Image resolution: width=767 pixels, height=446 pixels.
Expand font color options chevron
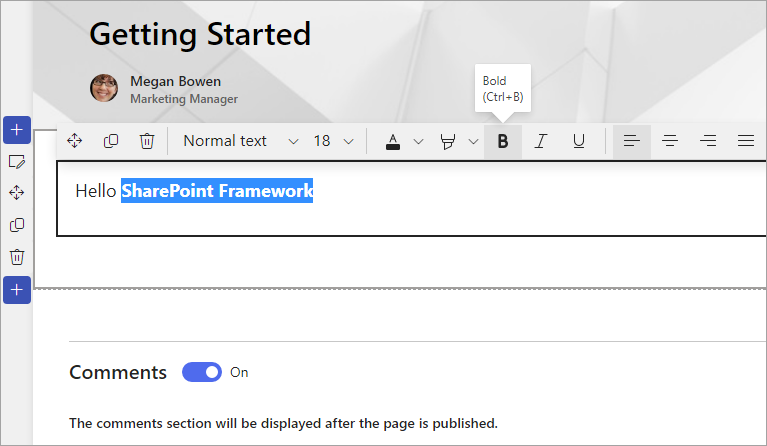tap(418, 142)
